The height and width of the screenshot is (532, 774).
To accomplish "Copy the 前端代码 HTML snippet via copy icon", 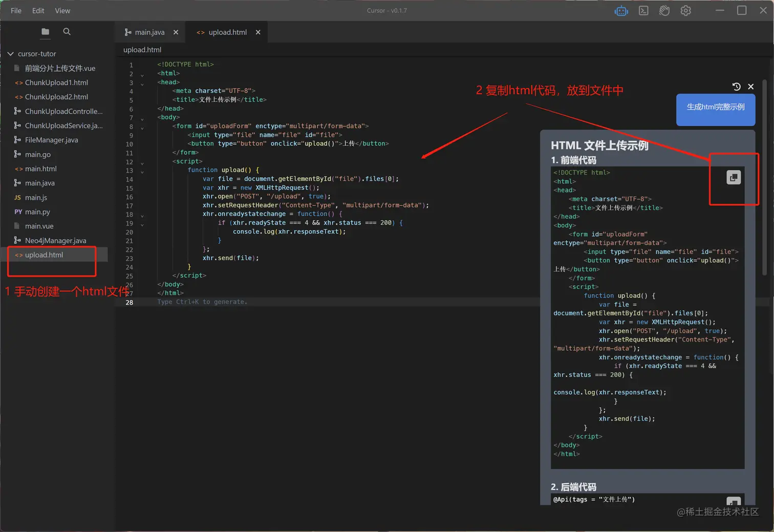I will (x=734, y=177).
